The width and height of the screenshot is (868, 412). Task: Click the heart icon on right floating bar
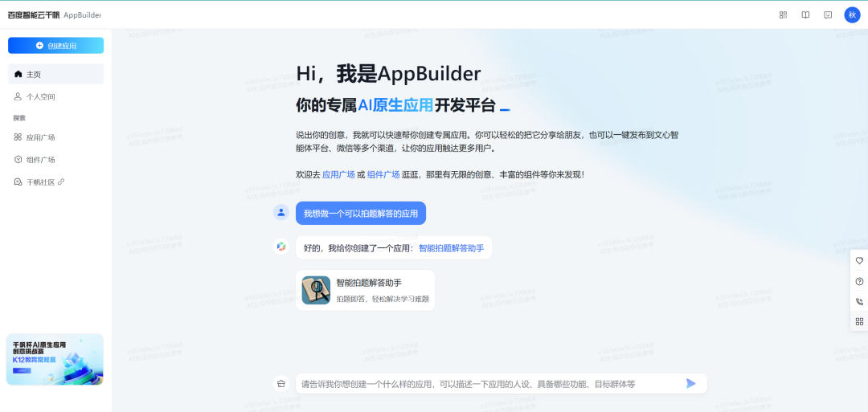859,260
